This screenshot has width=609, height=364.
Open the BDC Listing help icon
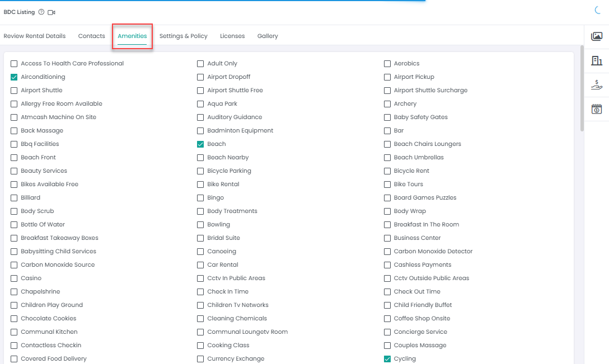(41, 12)
